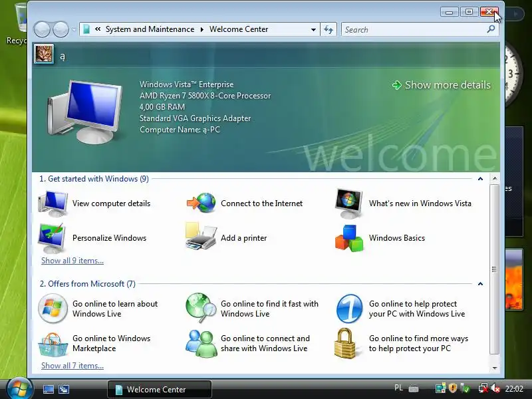The image size is (532, 399).
Task: Click the Add a printer icon
Action: pos(201,237)
